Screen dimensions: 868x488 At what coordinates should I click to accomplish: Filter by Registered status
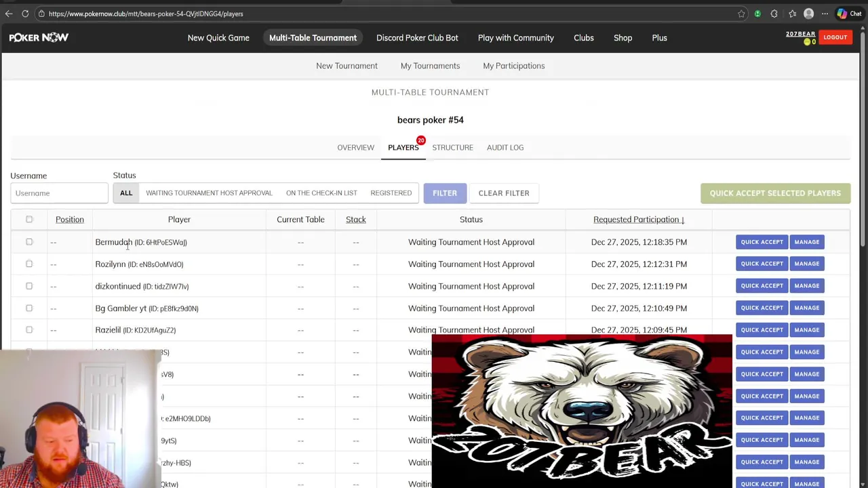(x=391, y=193)
